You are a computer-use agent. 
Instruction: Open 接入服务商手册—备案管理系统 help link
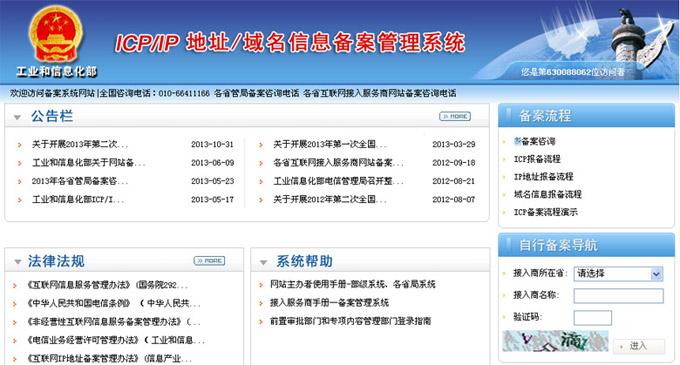[x=329, y=303]
